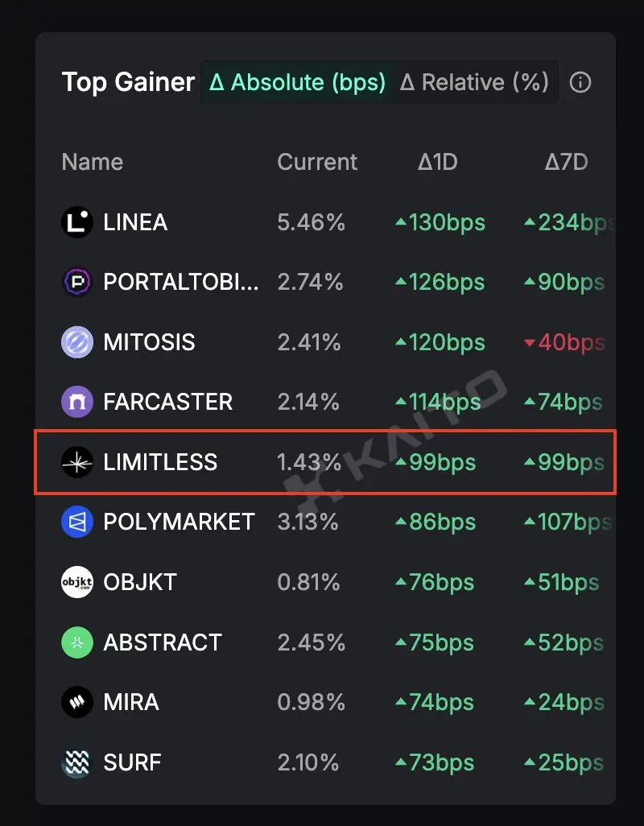Click the LIMITLESS starburst logo icon
This screenshot has width=644, height=826.
(77, 462)
